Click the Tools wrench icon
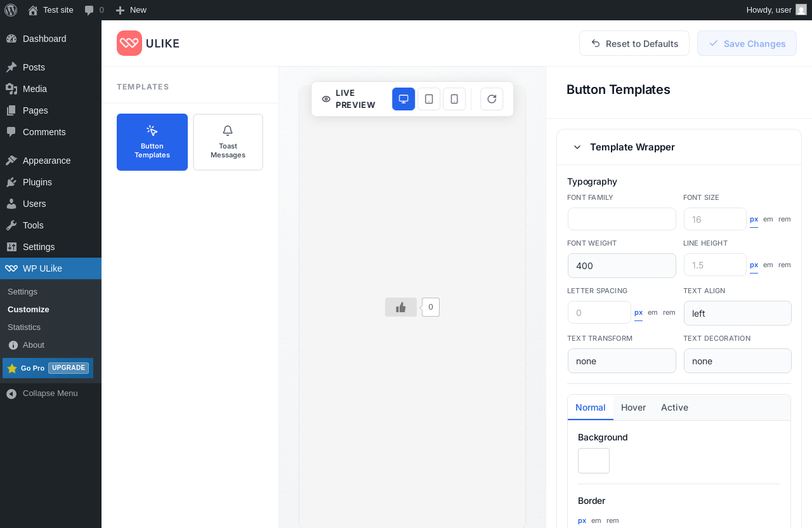Image resolution: width=812 pixels, height=528 pixels. pos(11,225)
